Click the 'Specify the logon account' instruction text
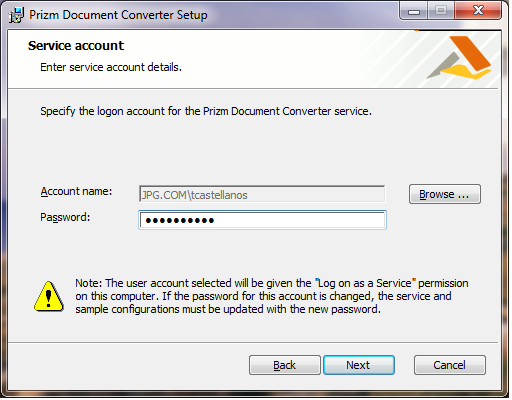The image size is (512, 400). tap(206, 111)
